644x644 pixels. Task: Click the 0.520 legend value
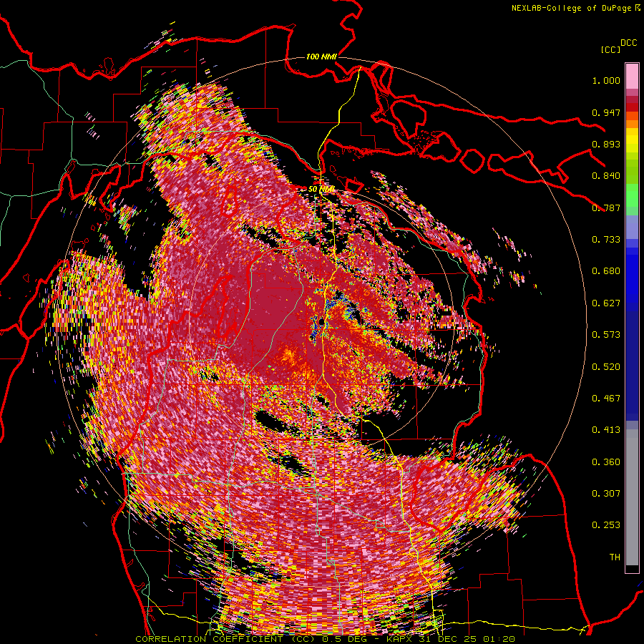[x=606, y=367]
